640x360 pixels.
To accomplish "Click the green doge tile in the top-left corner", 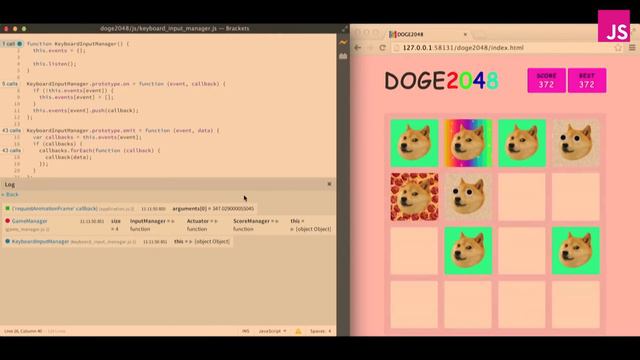I will coord(414,143).
